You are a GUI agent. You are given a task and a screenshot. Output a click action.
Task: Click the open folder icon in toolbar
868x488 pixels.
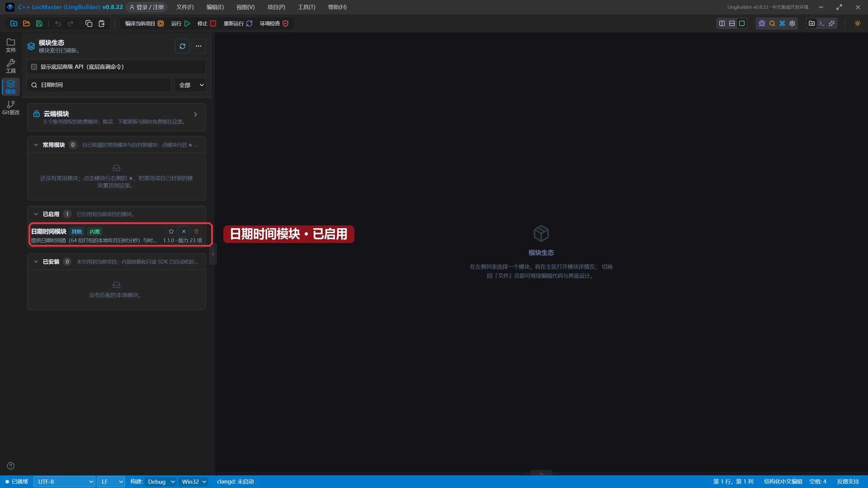click(x=27, y=23)
